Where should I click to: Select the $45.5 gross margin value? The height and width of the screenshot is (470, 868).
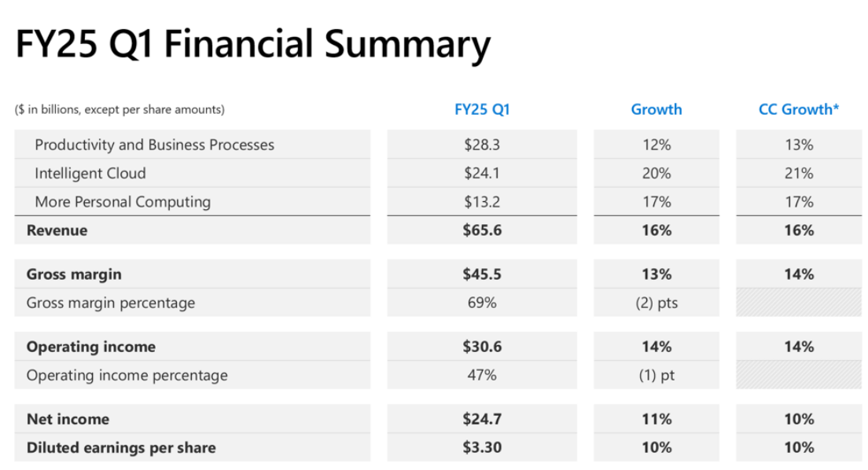(482, 274)
